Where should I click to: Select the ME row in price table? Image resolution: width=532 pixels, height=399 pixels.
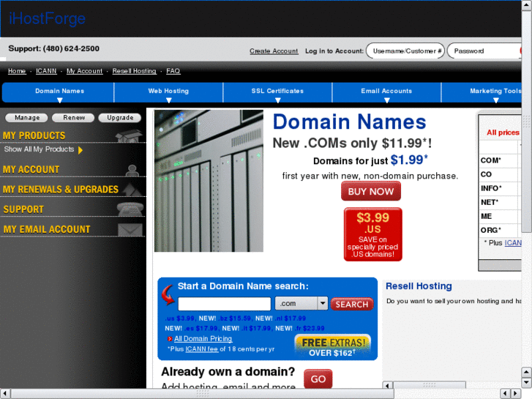pyautogui.click(x=501, y=216)
